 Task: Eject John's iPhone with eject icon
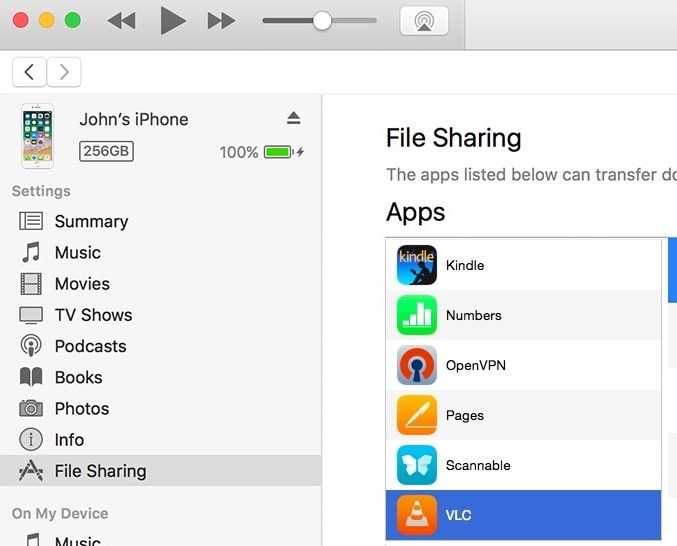coord(294,118)
